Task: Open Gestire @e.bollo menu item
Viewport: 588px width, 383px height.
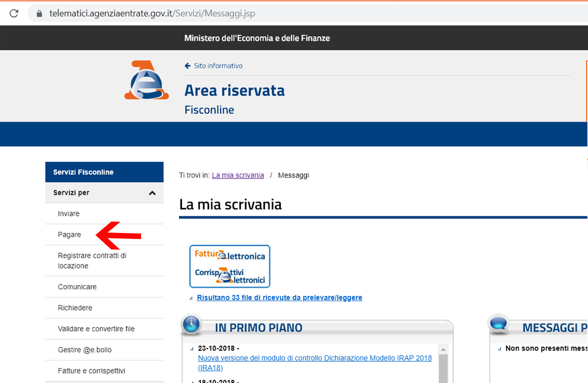Action: pyautogui.click(x=104, y=350)
